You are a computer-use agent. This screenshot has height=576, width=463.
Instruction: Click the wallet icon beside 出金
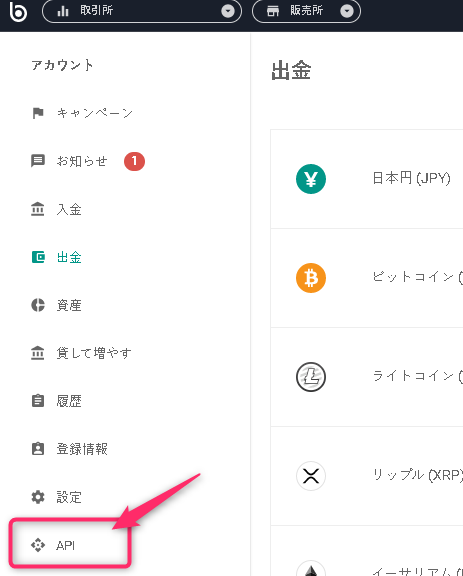[x=38, y=257]
